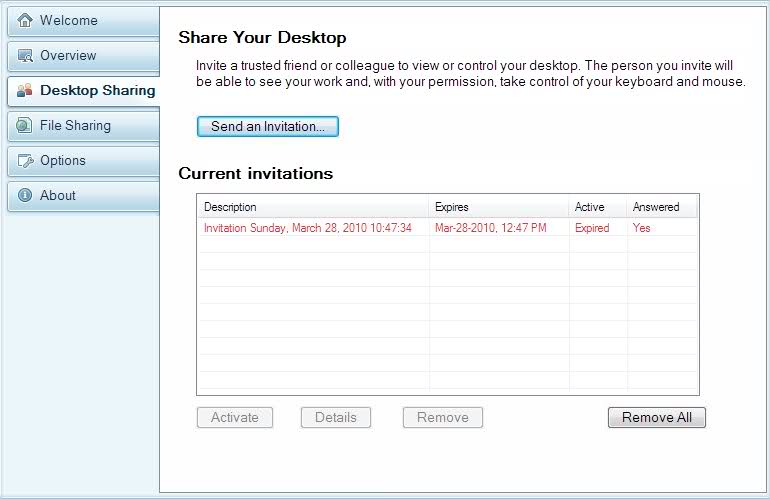Click the About info icon
The image size is (770, 499).
click(x=25, y=196)
